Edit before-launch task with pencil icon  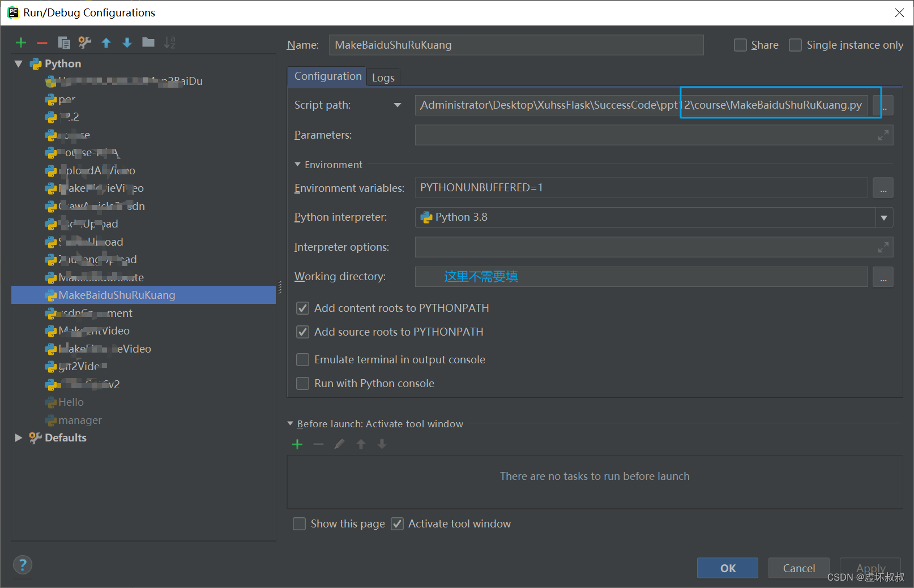click(339, 444)
